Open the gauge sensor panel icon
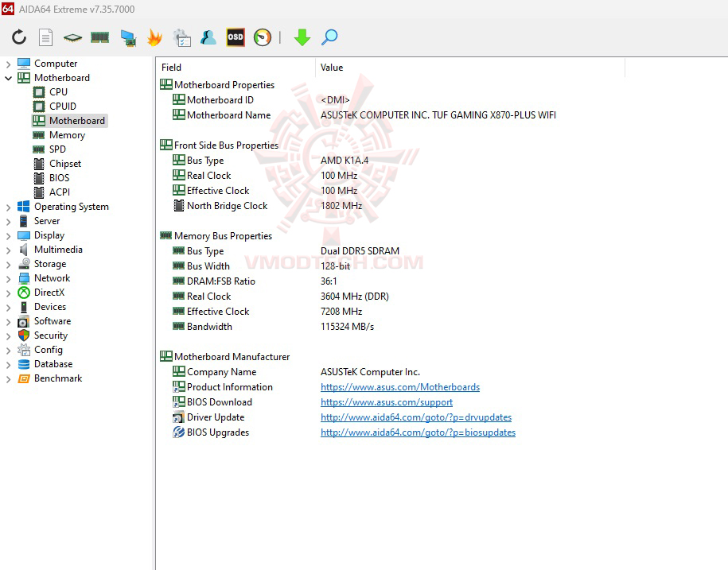Screen dimensions: 728x570 point(263,37)
